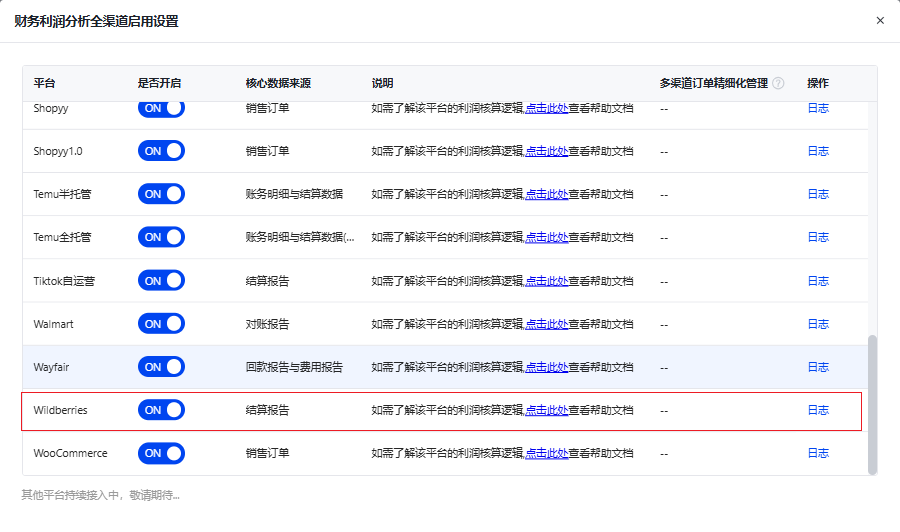Image resolution: width=900 pixels, height=532 pixels.
Task: Turn off the WooCommerce switch
Action: pos(161,453)
